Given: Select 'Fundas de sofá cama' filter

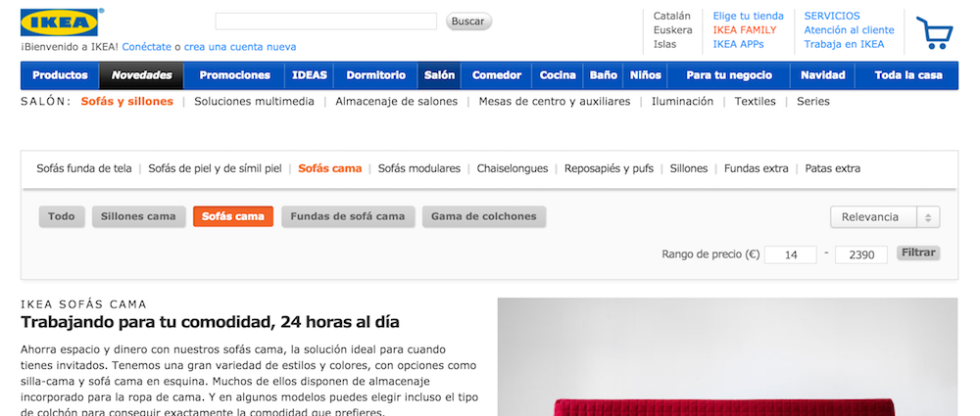Looking at the screenshot, I should pos(348,216).
